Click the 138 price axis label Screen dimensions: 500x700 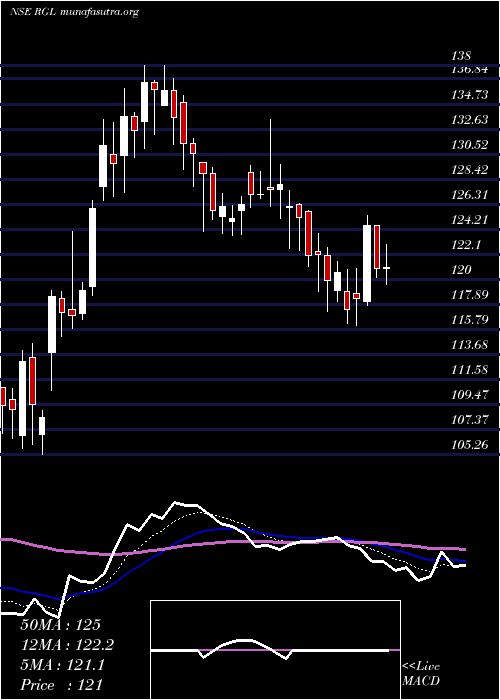click(461, 56)
